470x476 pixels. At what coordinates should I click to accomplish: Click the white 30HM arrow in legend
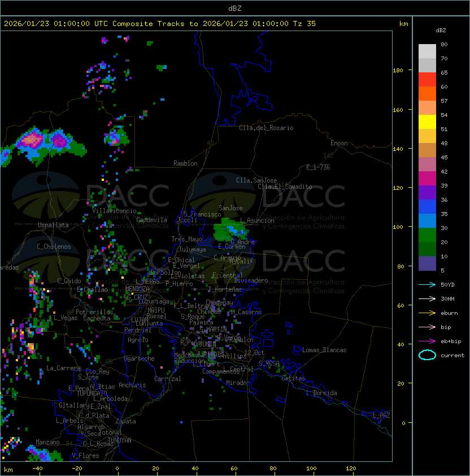(427, 298)
